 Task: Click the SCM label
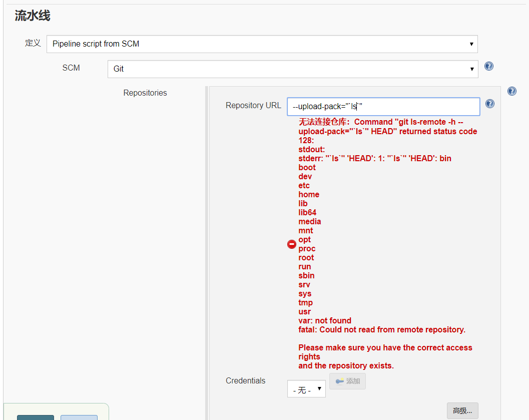pyautogui.click(x=71, y=68)
